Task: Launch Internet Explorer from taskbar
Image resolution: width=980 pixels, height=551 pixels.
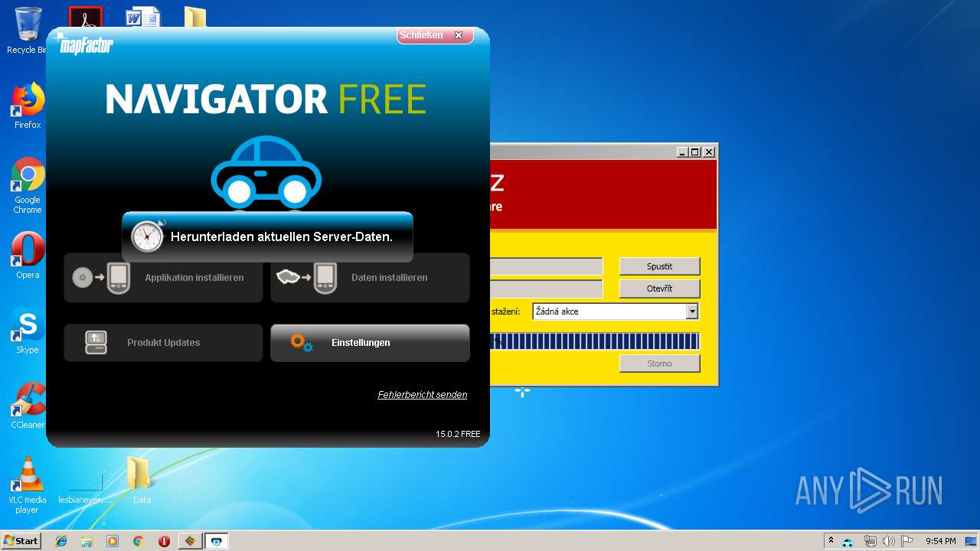Action: pos(61,541)
